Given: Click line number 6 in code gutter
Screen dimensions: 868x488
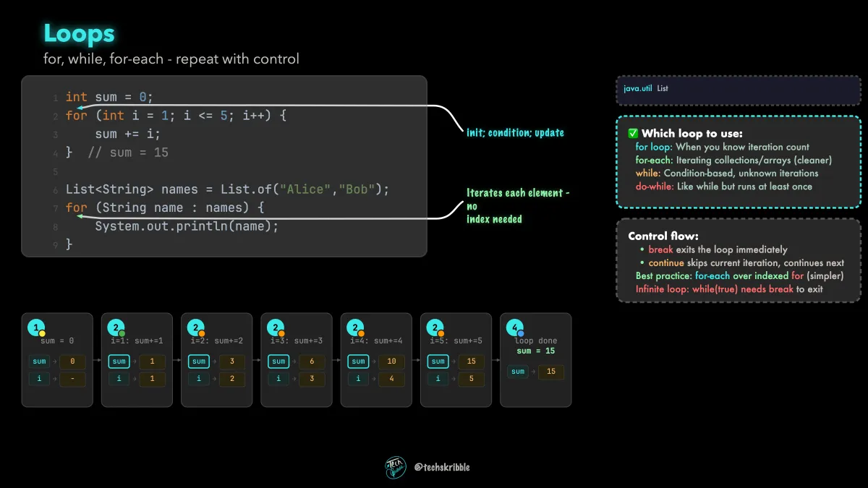Looking at the screenshot, I should 56,190.
